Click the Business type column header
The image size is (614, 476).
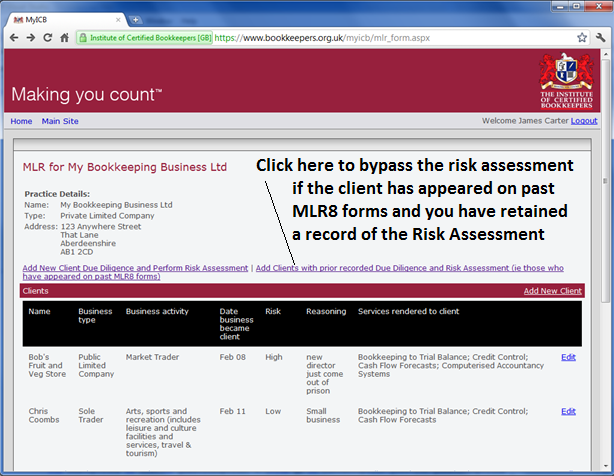95,316
